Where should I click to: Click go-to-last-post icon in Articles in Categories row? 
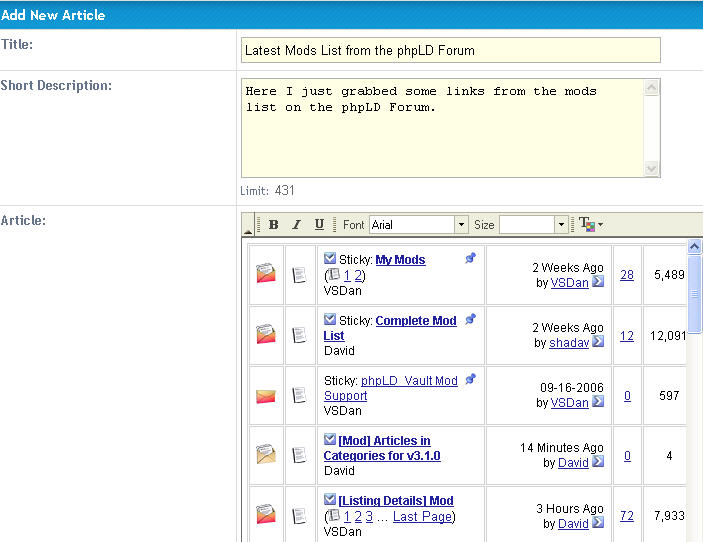tap(598, 462)
